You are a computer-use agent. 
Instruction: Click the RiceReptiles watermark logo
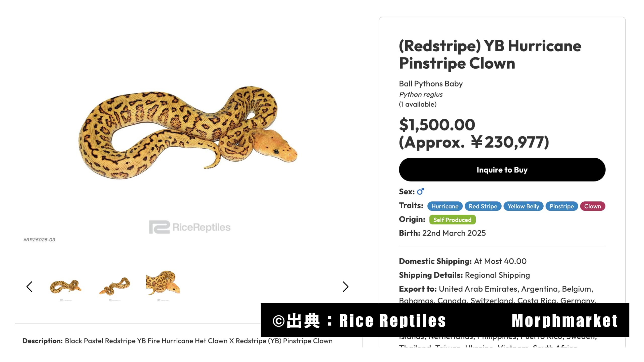pos(190,227)
